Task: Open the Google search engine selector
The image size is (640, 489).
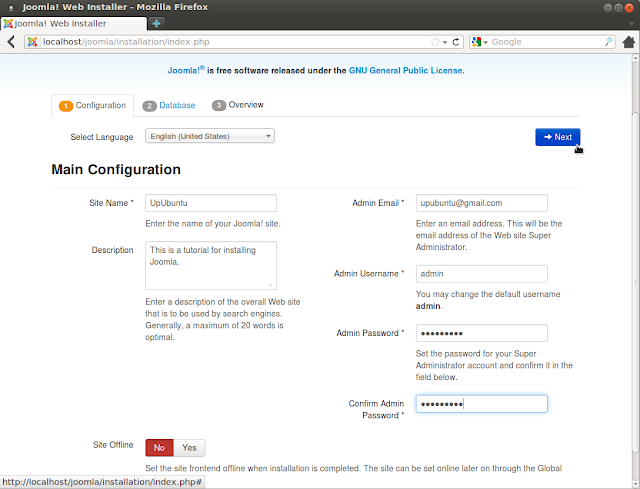Action: click(479, 42)
